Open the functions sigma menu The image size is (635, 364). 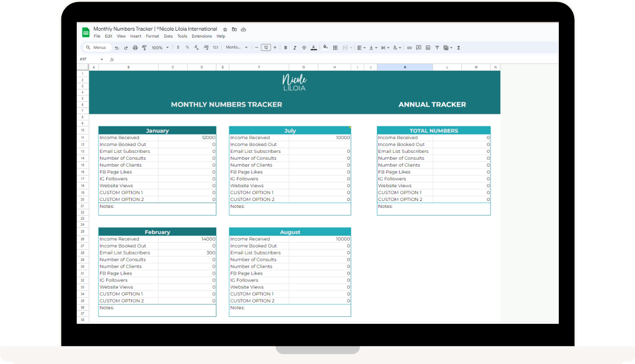(x=458, y=48)
